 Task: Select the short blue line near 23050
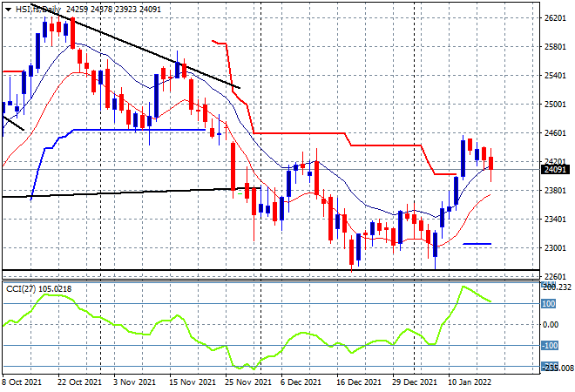(477, 244)
